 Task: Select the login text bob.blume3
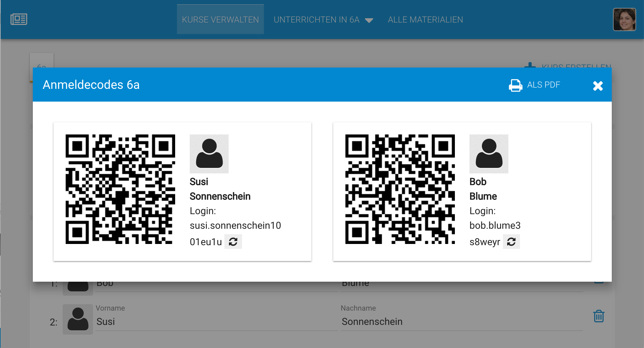(x=495, y=225)
